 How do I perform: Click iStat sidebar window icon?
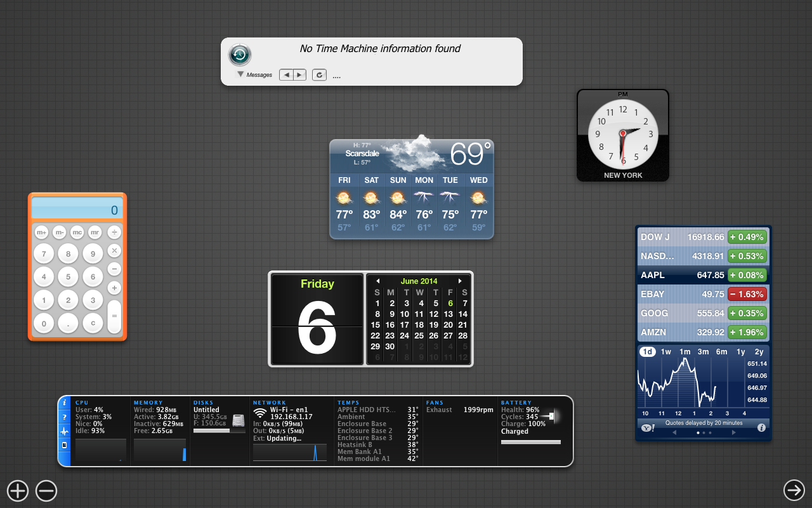tap(64, 445)
